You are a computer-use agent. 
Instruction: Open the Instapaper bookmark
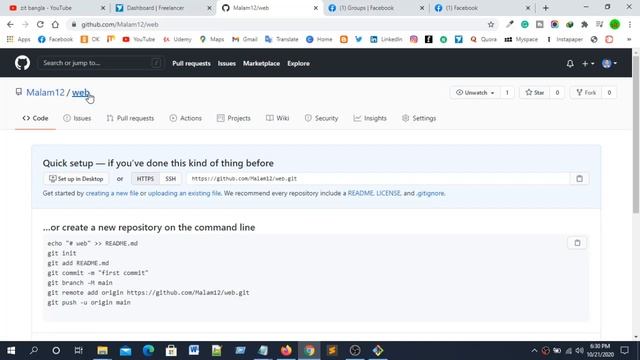(565, 39)
